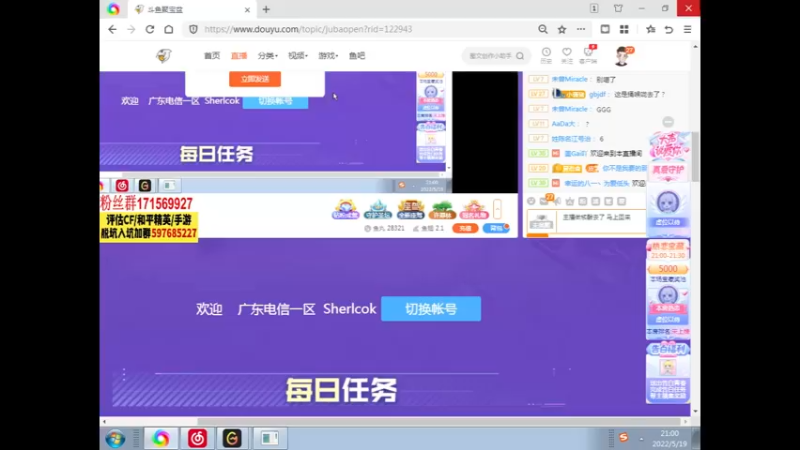
Task: Open the browser home page icon
Action: click(169, 30)
